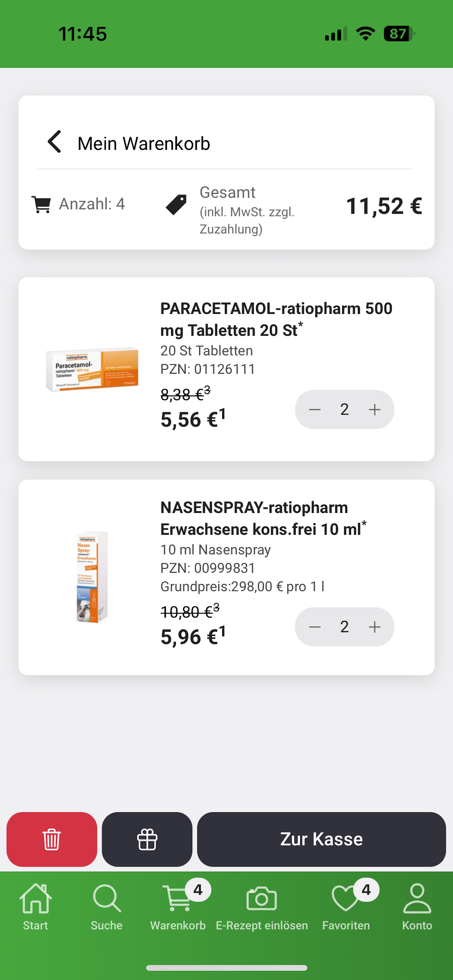Increase Paracetamol quantity with plus
The image size is (453, 980).
[375, 409]
